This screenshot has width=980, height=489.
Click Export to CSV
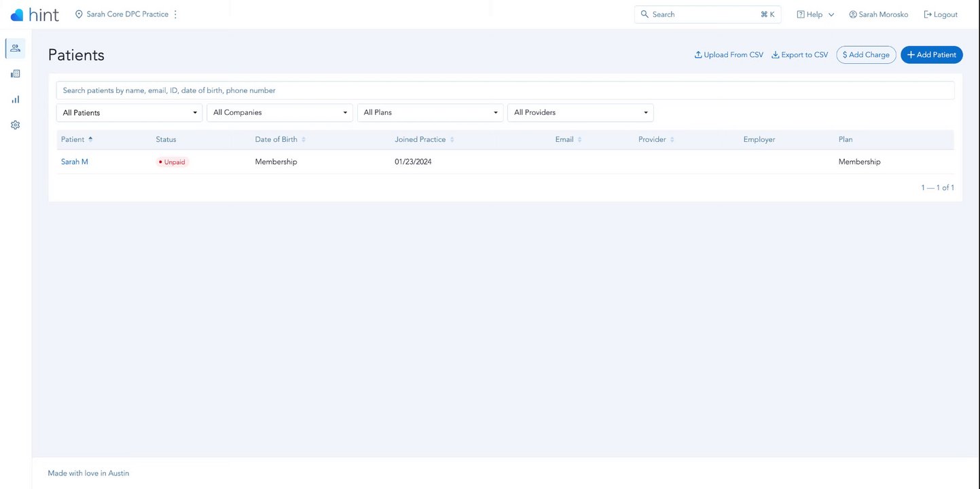[799, 55]
